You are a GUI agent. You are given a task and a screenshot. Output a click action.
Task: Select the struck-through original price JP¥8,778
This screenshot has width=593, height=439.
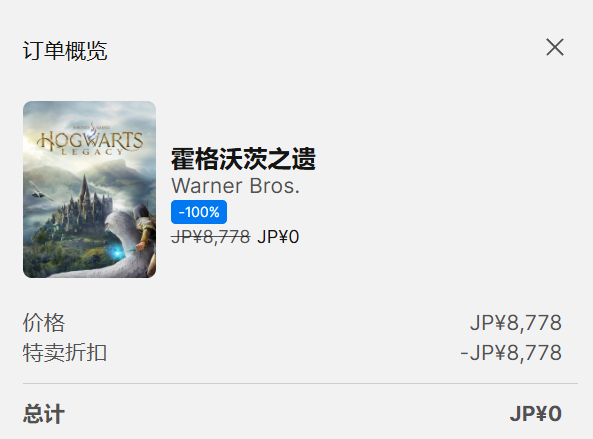pyautogui.click(x=211, y=237)
